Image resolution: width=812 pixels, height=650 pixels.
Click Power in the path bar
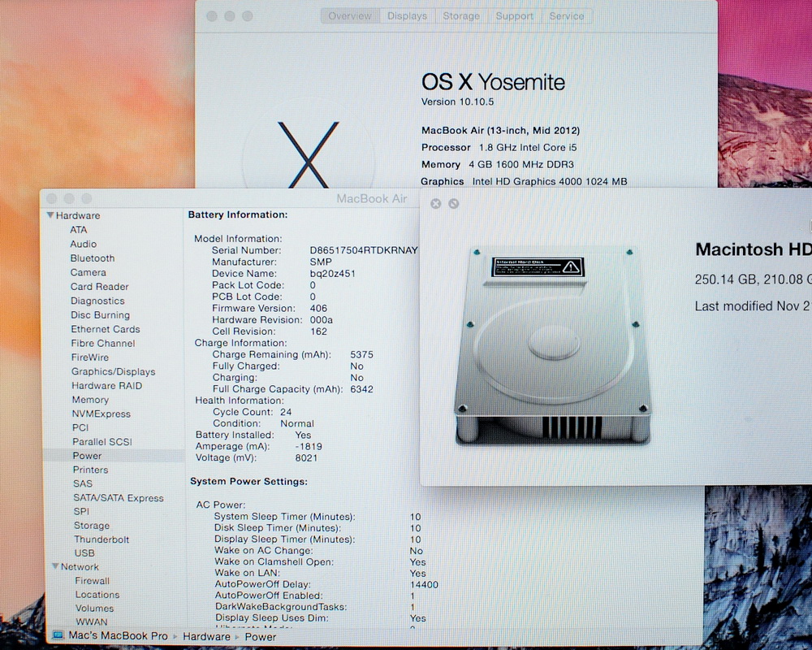coord(261,636)
